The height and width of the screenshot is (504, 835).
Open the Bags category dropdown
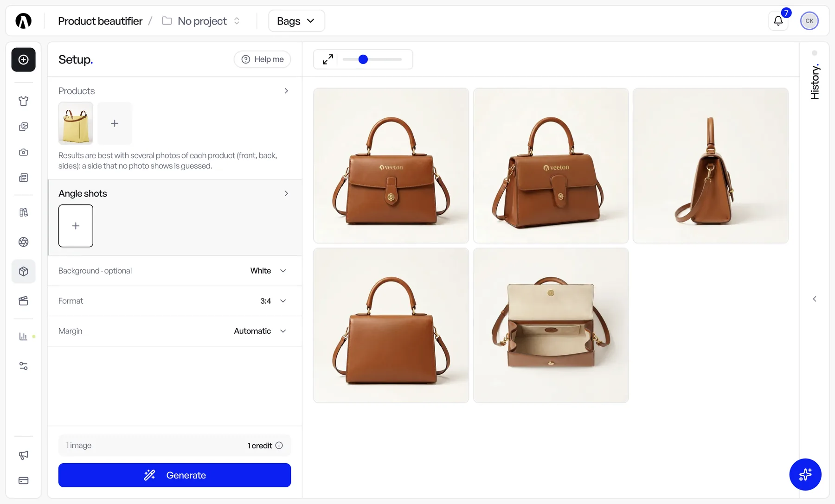tap(296, 21)
